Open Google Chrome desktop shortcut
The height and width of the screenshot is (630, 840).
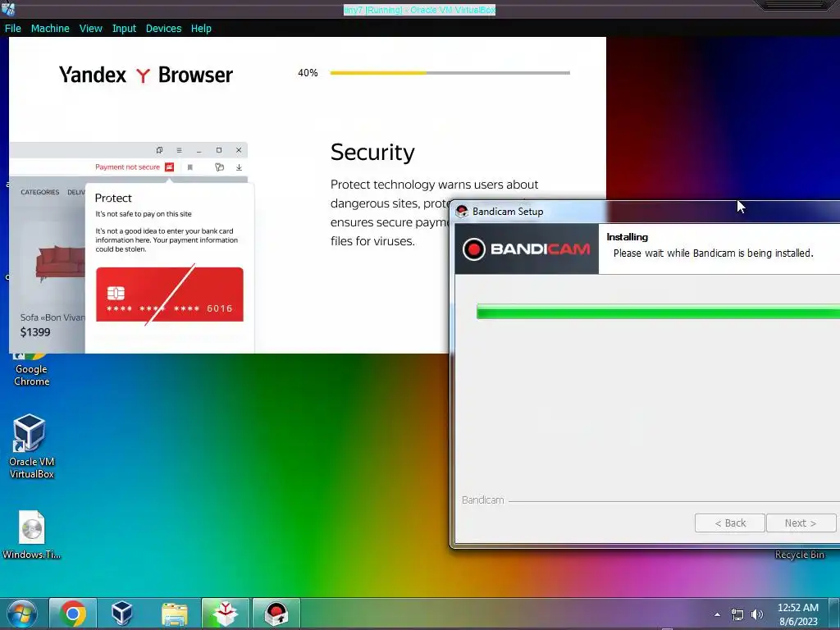coord(32,370)
